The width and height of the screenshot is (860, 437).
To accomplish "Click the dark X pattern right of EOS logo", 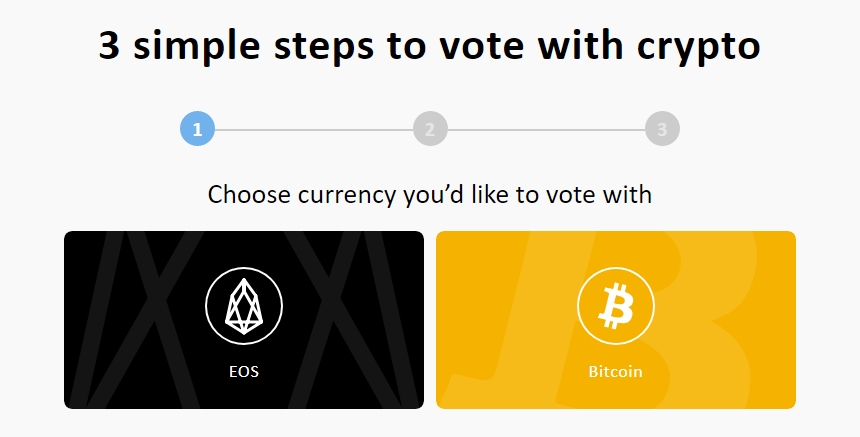I will coord(351,320).
